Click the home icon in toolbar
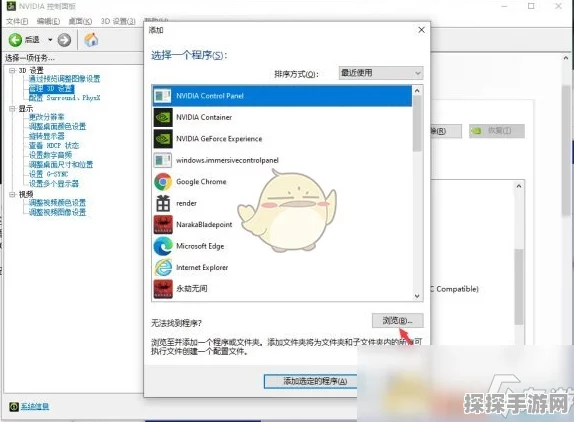This screenshot has height=422, width=574. coord(91,40)
